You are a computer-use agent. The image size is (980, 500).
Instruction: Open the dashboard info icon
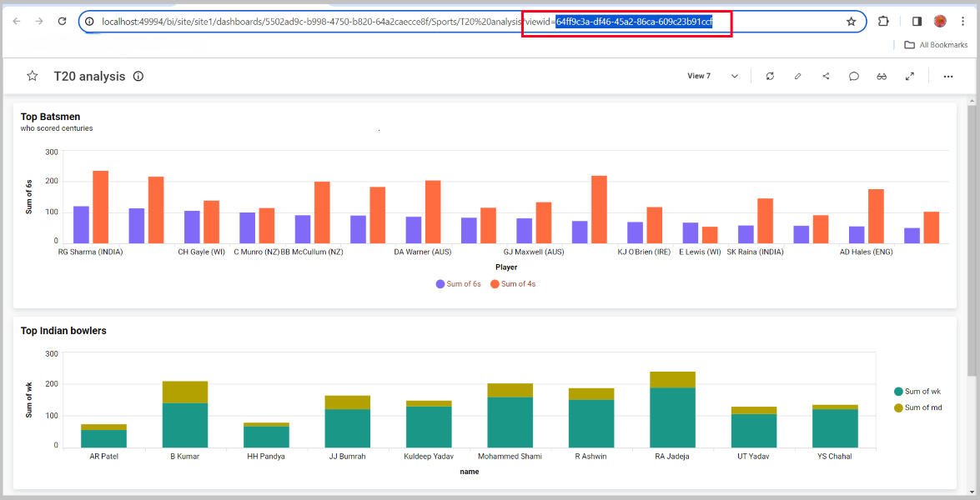(138, 76)
